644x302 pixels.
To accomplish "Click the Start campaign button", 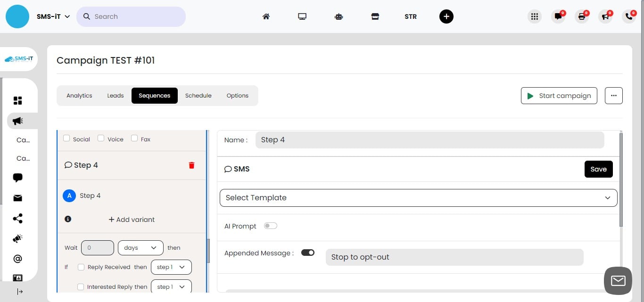I will 559,96.
